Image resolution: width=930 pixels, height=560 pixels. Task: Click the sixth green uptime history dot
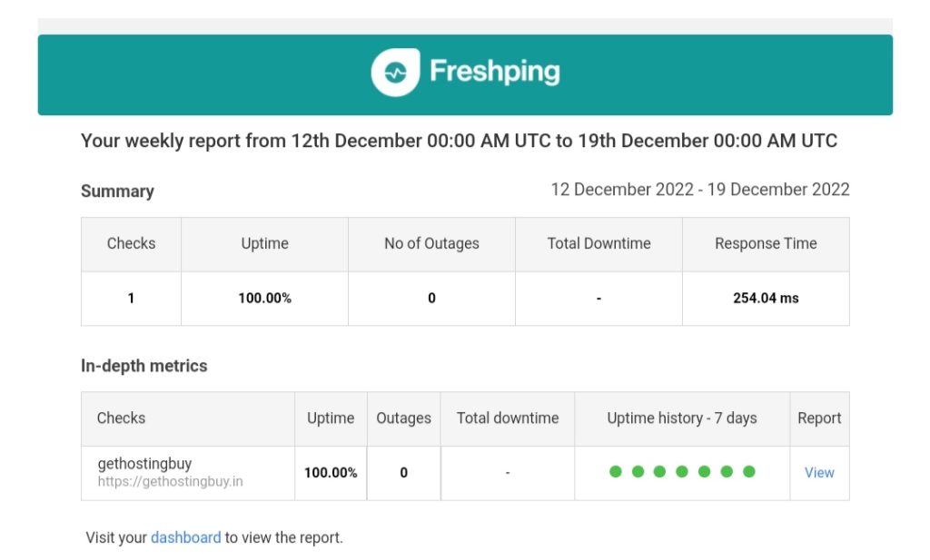click(727, 472)
